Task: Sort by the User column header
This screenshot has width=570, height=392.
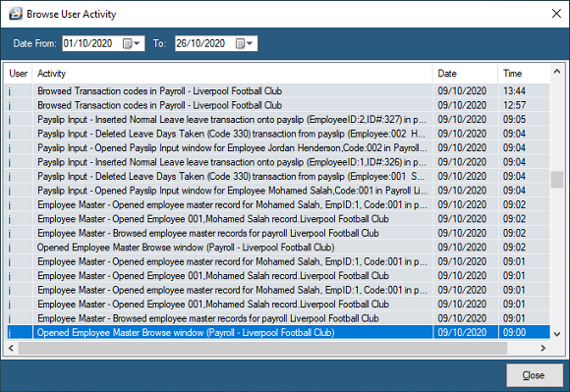Action: [x=18, y=74]
